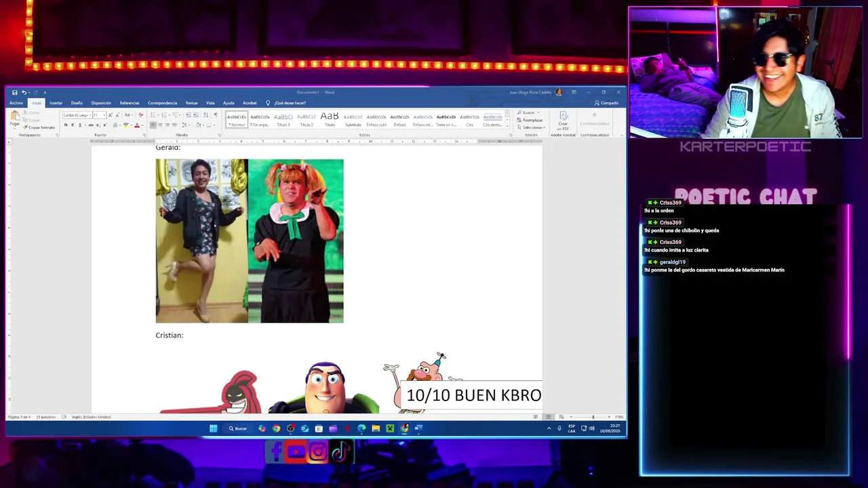Center the paragraph text
This screenshot has width=868, height=488.
160,125
